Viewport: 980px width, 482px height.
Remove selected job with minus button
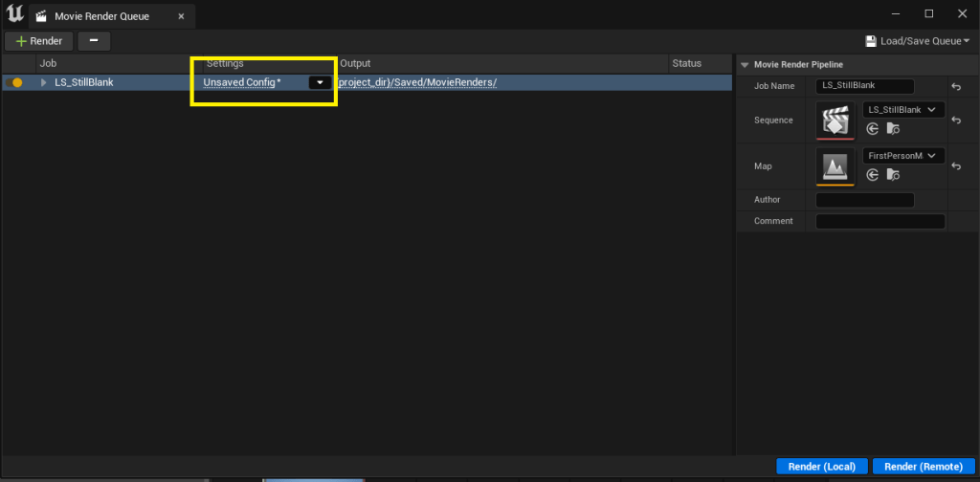pos(93,41)
